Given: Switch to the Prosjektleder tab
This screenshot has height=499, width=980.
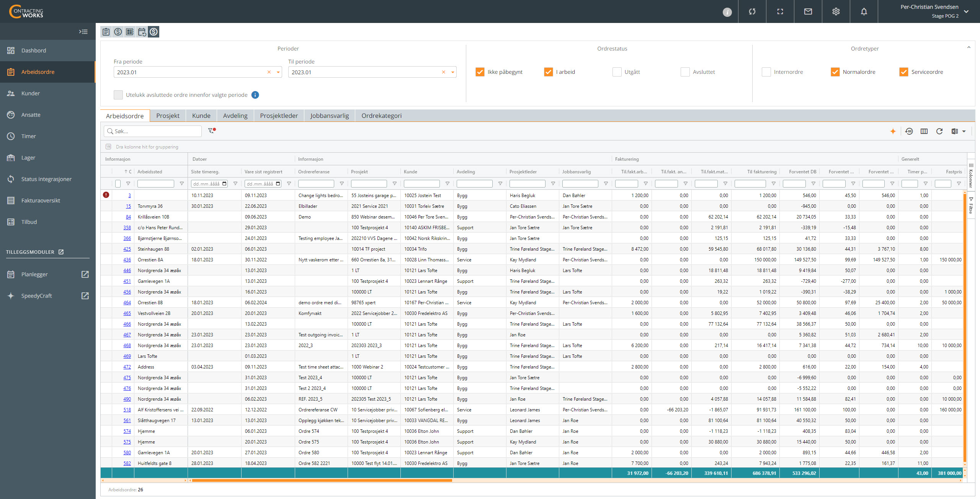Looking at the screenshot, I should (x=279, y=116).
